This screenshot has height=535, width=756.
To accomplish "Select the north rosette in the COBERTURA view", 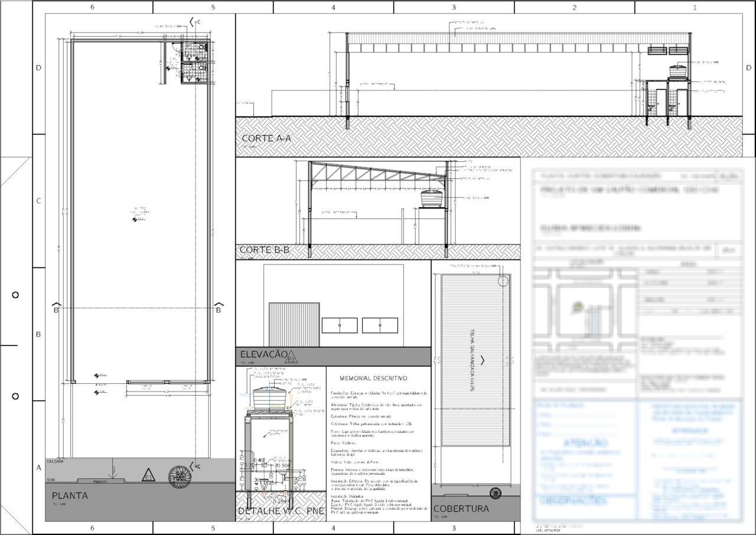I will pyautogui.click(x=494, y=491).
